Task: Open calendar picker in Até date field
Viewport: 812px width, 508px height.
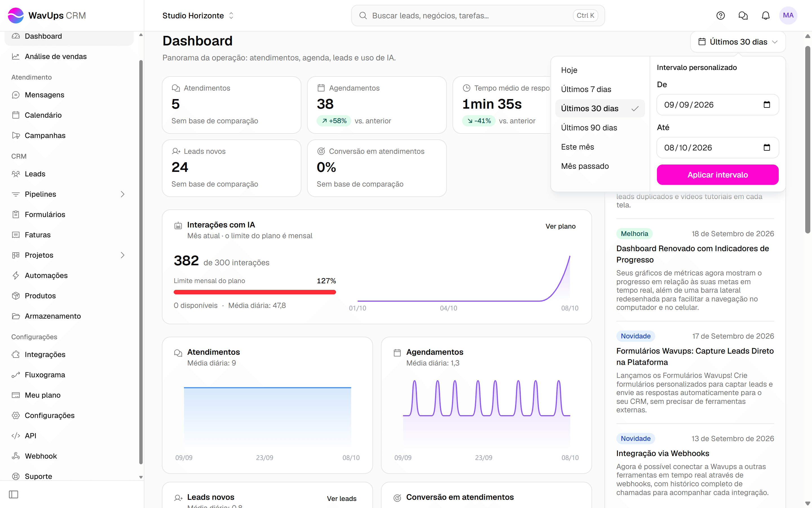Action: (x=767, y=148)
